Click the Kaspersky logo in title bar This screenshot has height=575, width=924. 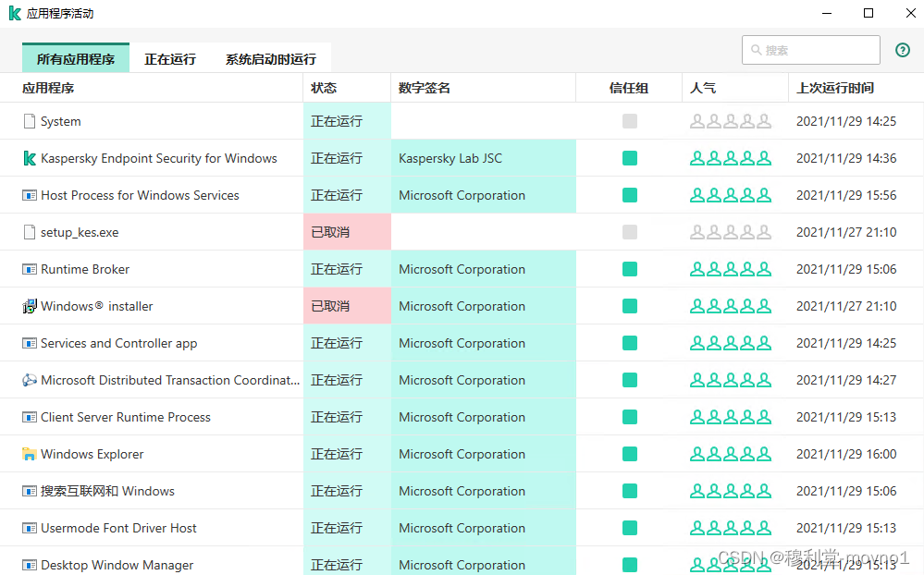15,14
